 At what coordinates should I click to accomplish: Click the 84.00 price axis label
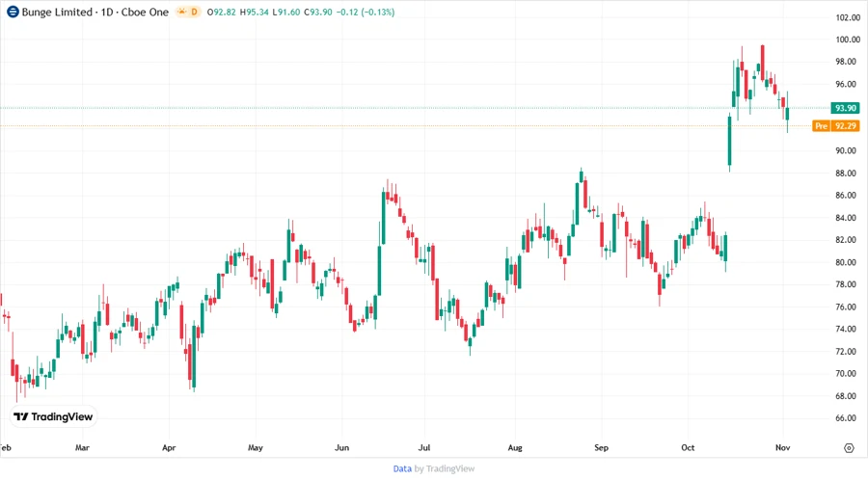click(x=848, y=218)
